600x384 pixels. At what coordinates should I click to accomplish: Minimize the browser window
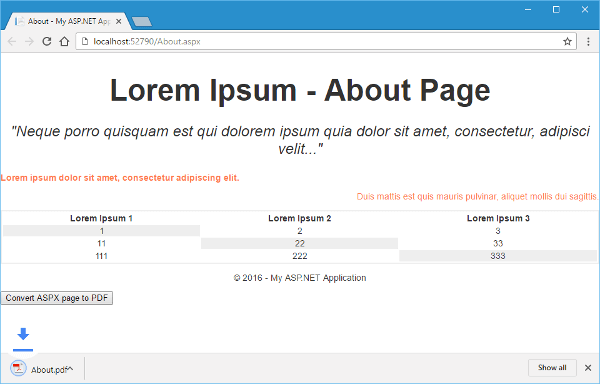[528, 10]
